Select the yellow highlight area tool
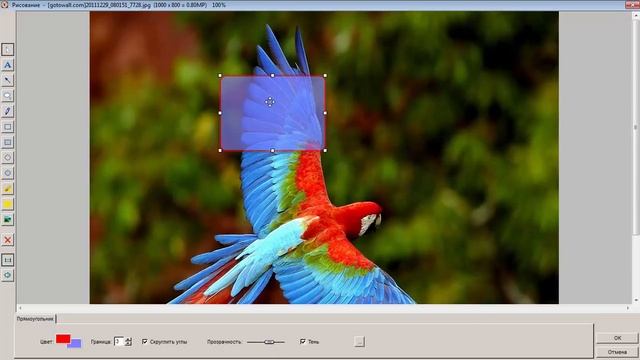 [7, 204]
